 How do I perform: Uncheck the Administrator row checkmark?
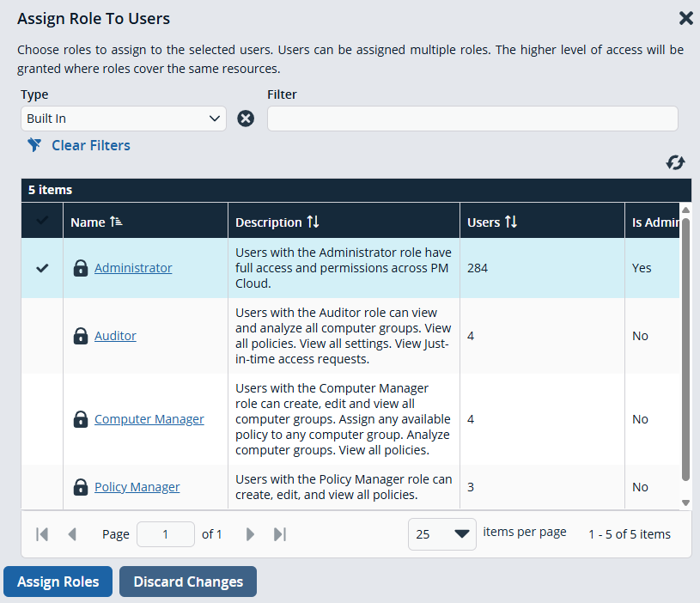point(41,267)
